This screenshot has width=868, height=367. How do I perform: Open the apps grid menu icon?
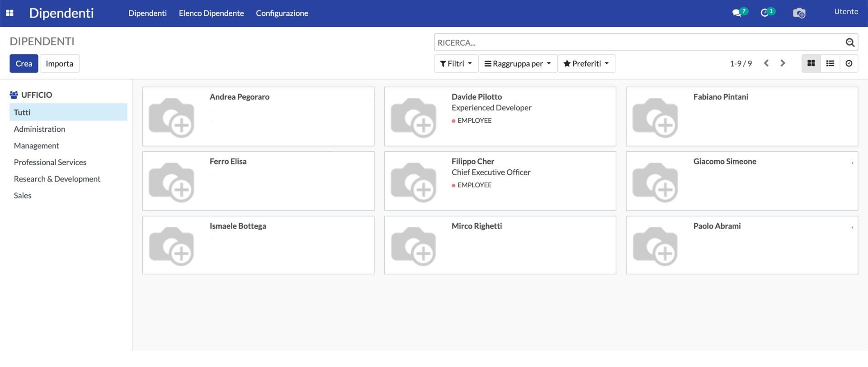tap(9, 13)
